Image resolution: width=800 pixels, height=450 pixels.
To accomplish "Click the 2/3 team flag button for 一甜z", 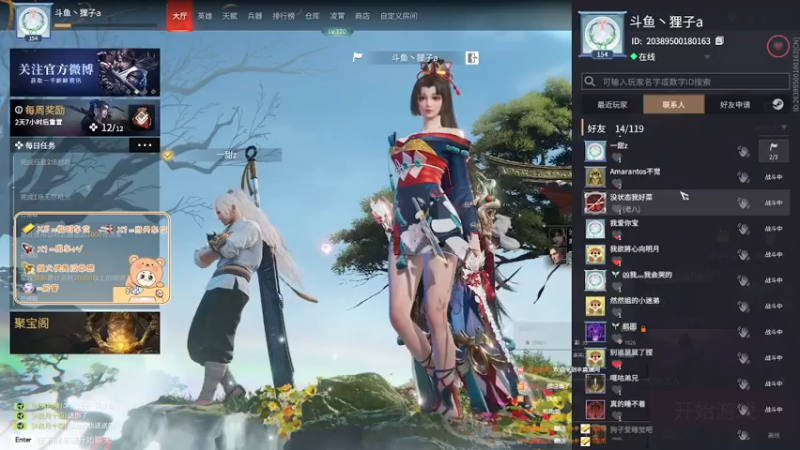I will (x=773, y=151).
